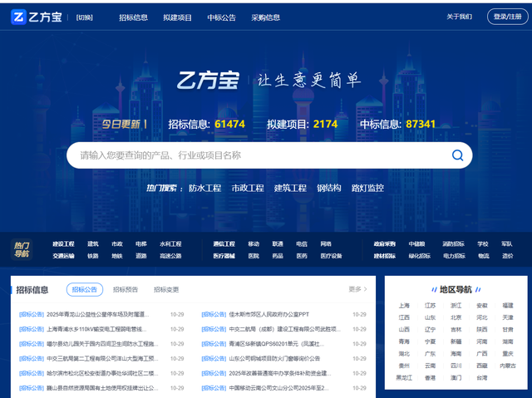Choose 黑龙江 in region navigation

point(404,378)
